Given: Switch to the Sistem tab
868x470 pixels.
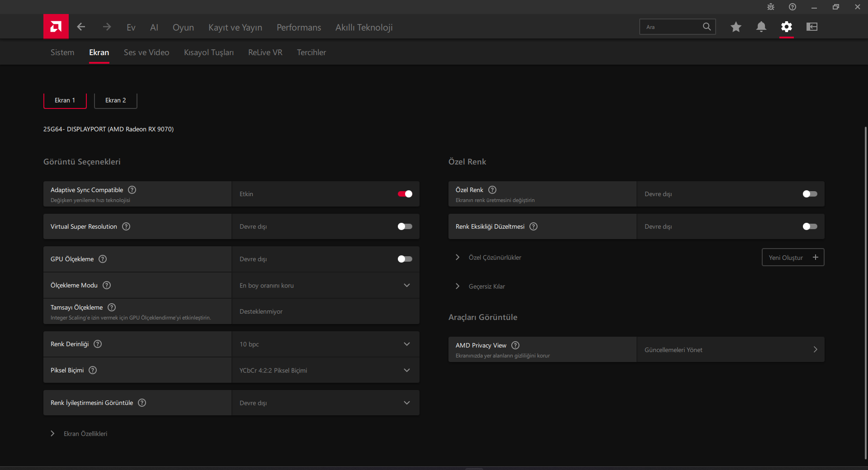Looking at the screenshot, I should pos(62,52).
